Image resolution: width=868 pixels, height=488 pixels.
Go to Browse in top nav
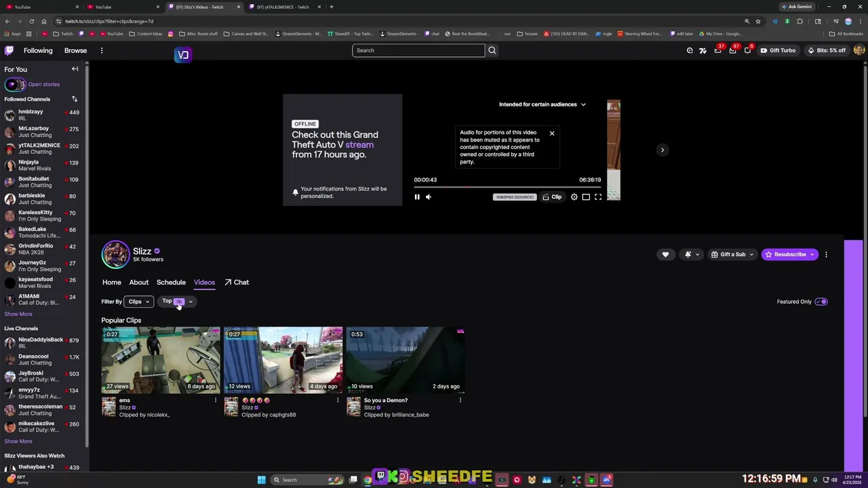pyautogui.click(x=75, y=50)
